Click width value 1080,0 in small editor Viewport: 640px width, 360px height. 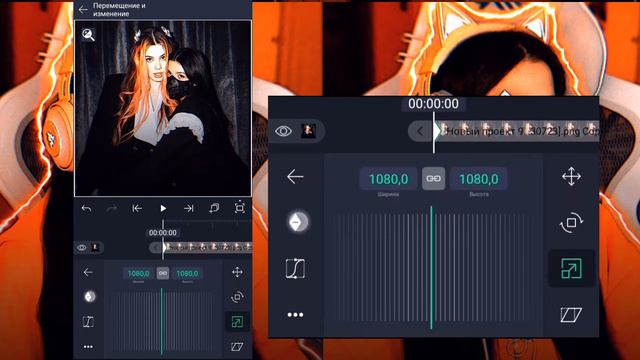pos(139,273)
